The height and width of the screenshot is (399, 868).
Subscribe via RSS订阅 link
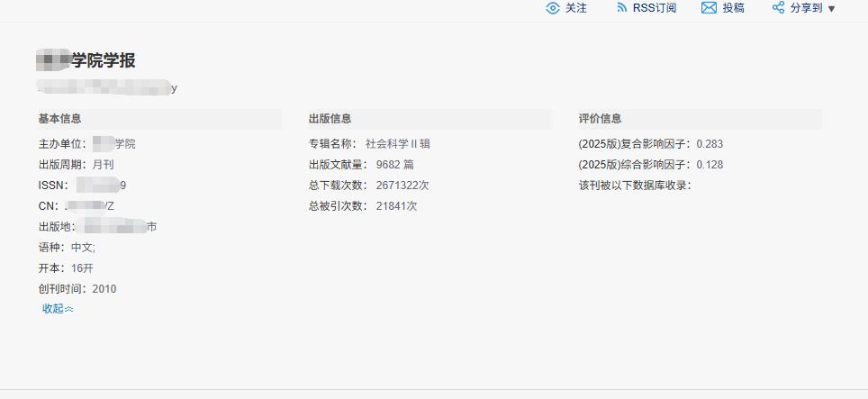click(x=655, y=8)
